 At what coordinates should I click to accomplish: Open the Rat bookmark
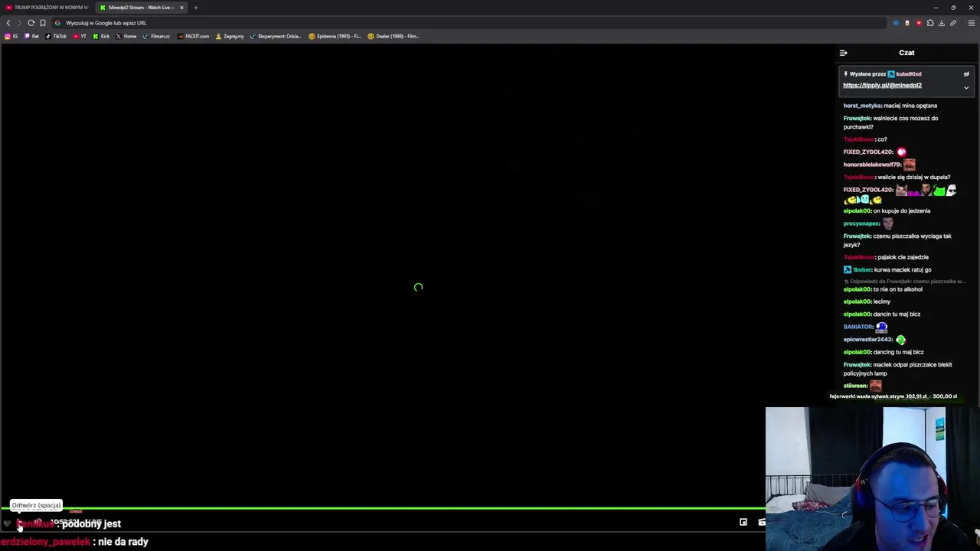(x=32, y=36)
